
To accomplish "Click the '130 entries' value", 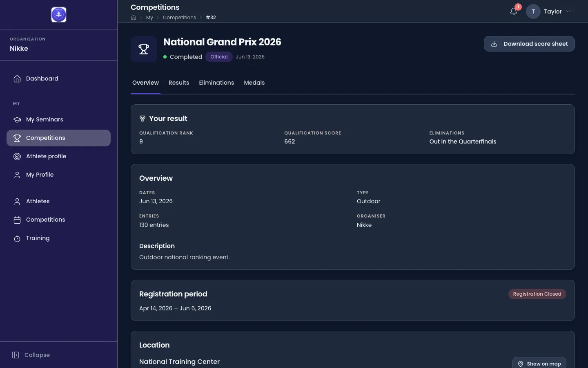I will coord(154,225).
